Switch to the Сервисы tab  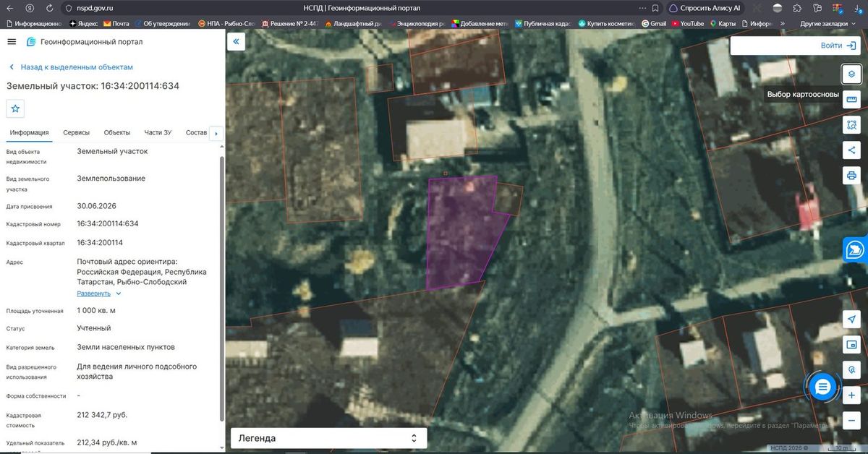pyautogui.click(x=76, y=132)
